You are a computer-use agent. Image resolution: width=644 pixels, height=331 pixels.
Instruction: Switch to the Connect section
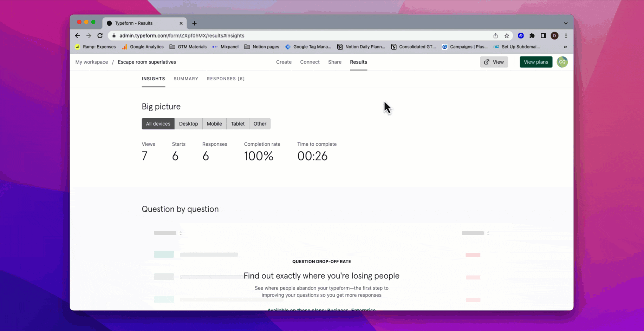point(310,62)
